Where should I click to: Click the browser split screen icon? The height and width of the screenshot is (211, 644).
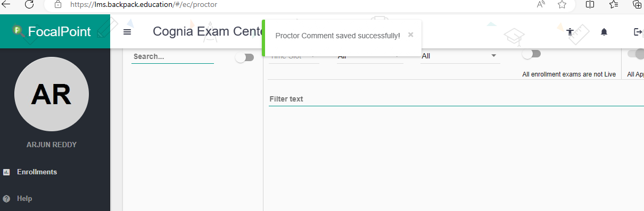tap(590, 4)
